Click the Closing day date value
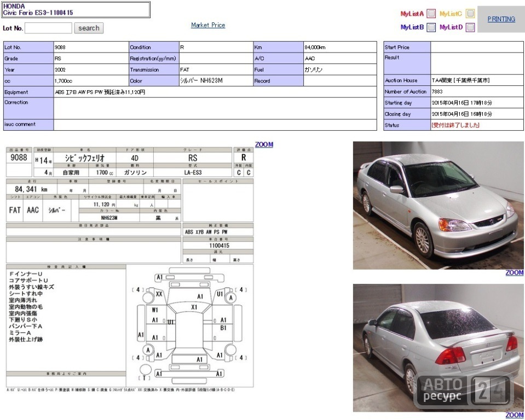 [x=461, y=114]
